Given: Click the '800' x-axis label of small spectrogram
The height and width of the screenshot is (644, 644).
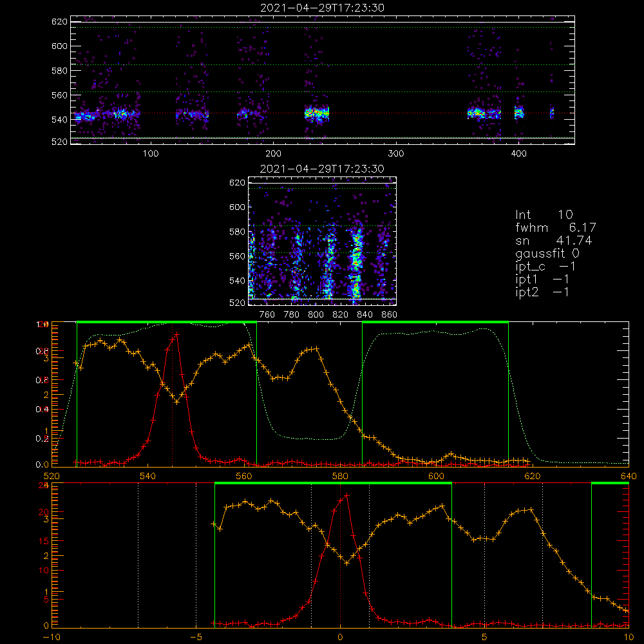Looking at the screenshot, I should click(316, 315).
